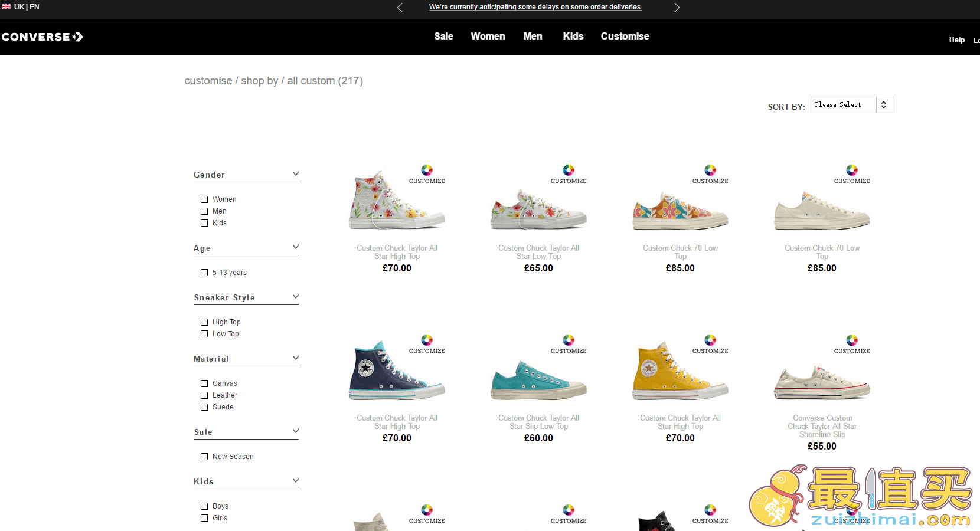
Task: Open floral Low Top shoe image
Action: pyautogui.click(x=538, y=209)
